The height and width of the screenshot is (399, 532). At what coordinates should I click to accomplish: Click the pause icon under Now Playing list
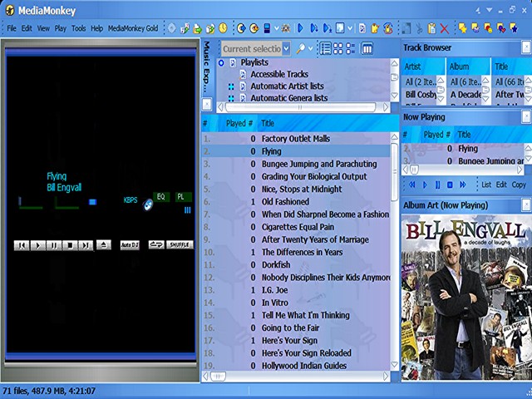(437, 185)
